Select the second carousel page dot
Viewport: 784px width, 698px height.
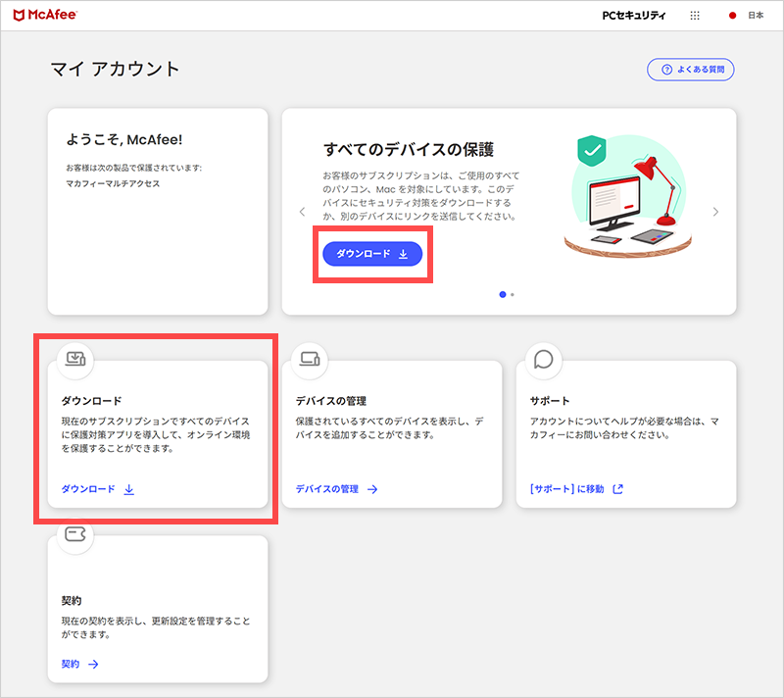click(514, 294)
